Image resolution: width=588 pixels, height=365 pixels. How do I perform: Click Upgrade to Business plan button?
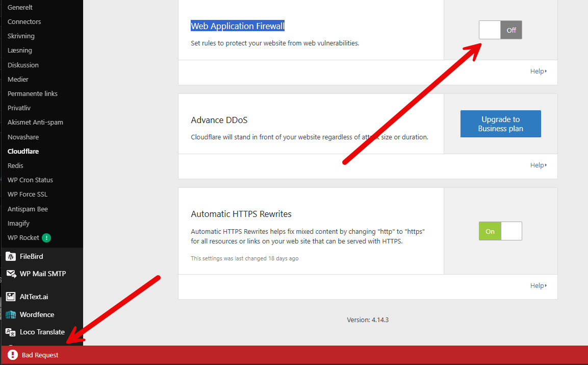pyautogui.click(x=501, y=124)
